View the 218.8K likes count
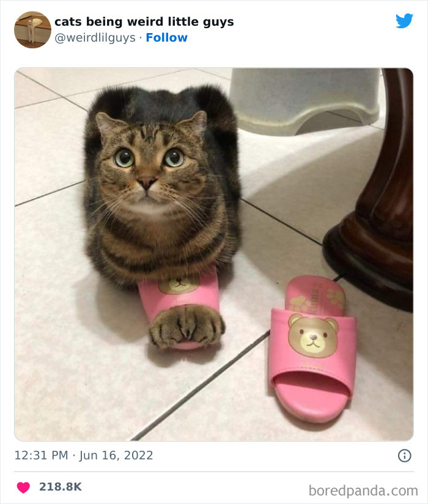 61,487
